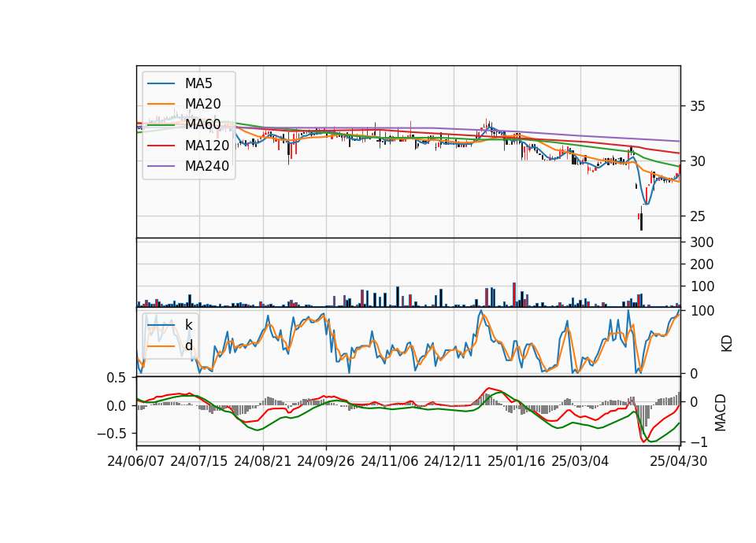
Task: Click the d label in KD legend
Action: (x=188, y=345)
